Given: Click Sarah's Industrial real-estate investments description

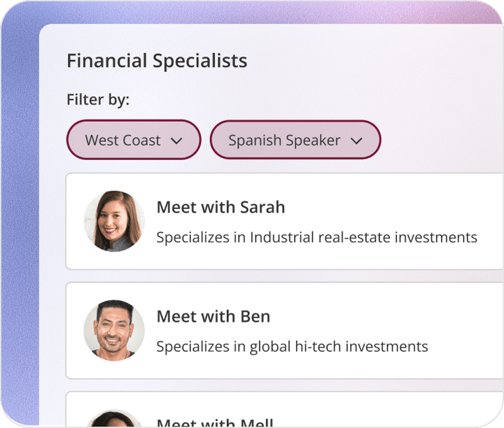Looking at the screenshot, I should point(317,238).
